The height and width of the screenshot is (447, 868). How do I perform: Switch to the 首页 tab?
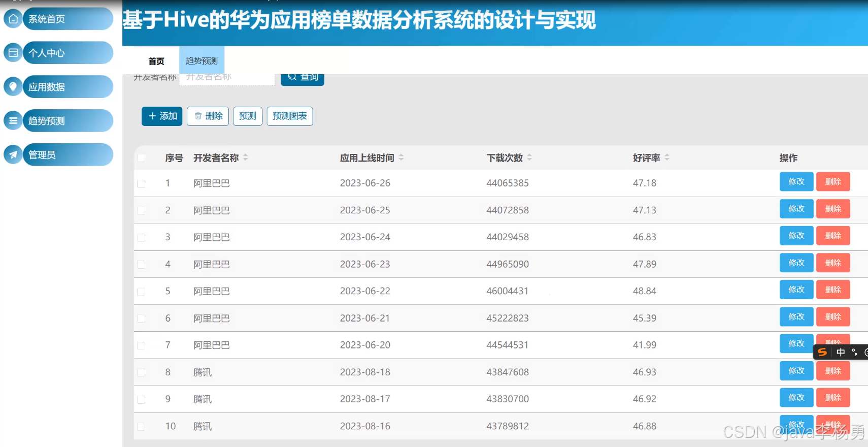click(x=156, y=61)
